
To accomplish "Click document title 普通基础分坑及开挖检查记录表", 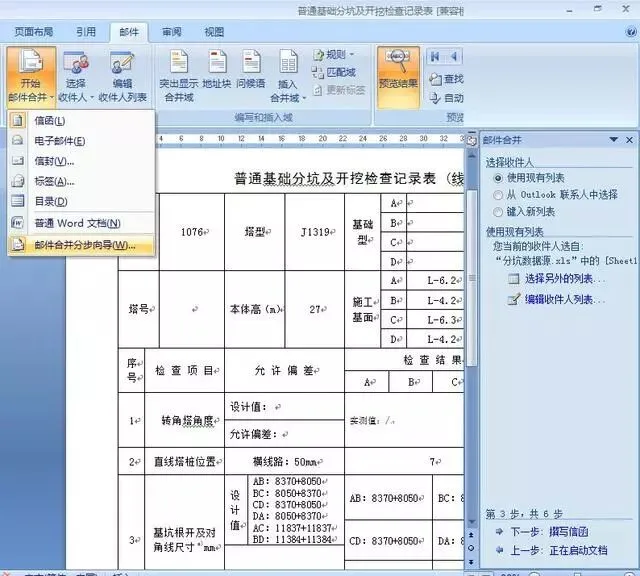I will (335, 179).
